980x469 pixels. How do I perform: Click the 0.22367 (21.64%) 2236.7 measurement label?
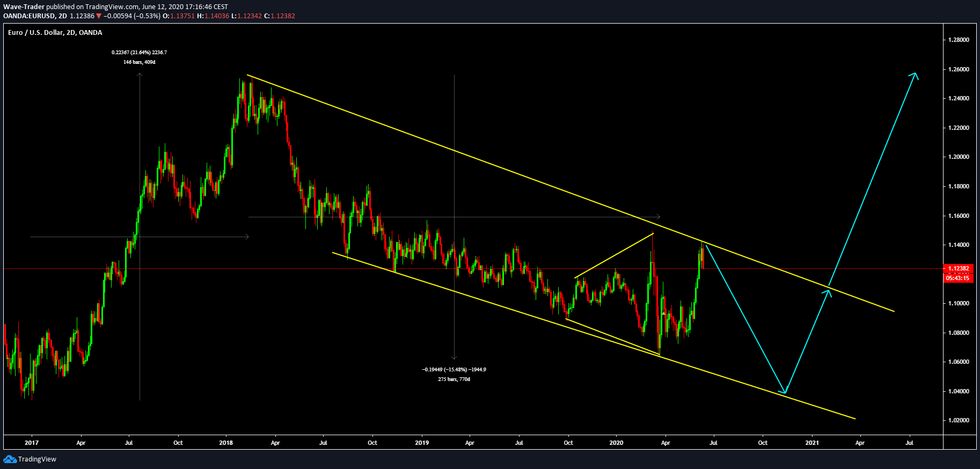pyautogui.click(x=139, y=53)
